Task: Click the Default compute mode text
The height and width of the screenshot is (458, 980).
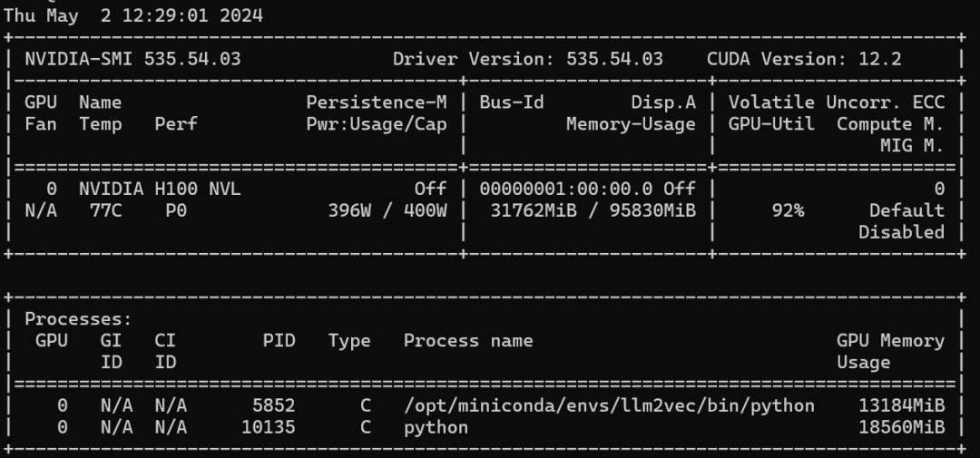Action: 906,210
